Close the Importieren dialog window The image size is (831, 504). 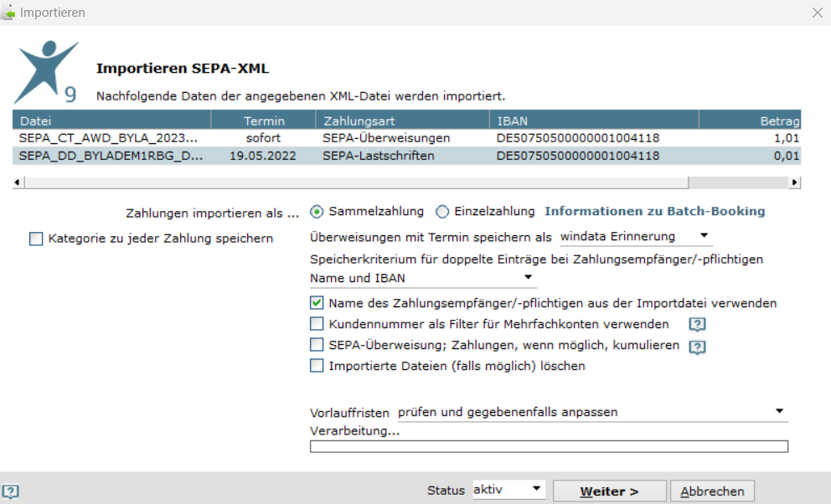(x=818, y=13)
